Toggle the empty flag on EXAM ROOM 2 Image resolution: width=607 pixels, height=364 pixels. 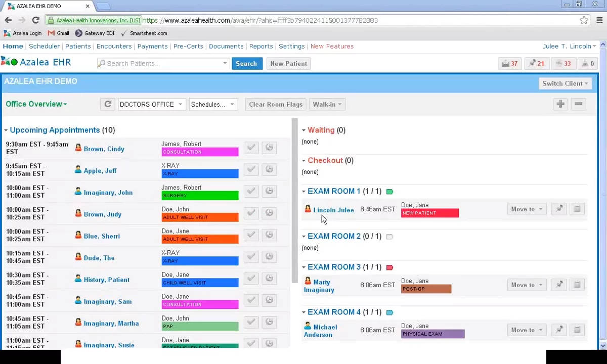[389, 237]
